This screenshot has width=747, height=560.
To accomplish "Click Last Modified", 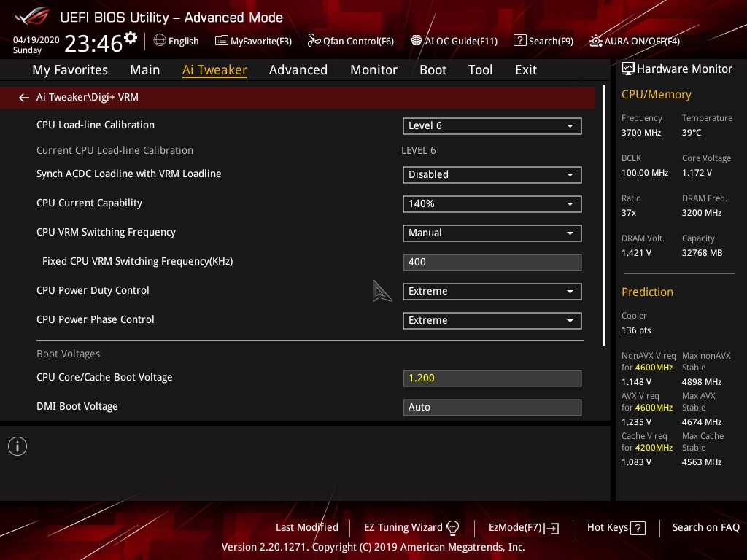I will [307, 528].
